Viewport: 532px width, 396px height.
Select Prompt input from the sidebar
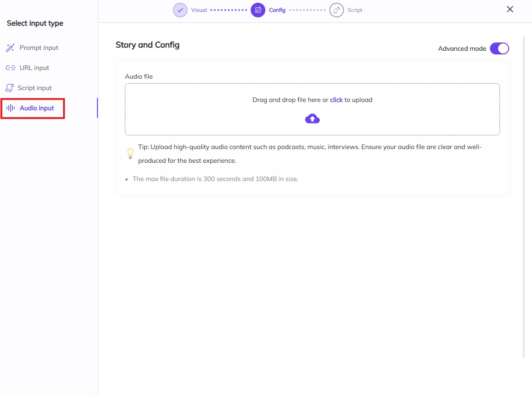[x=39, y=48]
